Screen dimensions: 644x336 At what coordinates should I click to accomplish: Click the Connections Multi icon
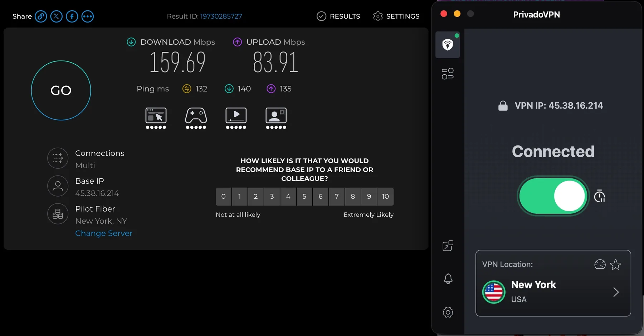pyautogui.click(x=58, y=158)
